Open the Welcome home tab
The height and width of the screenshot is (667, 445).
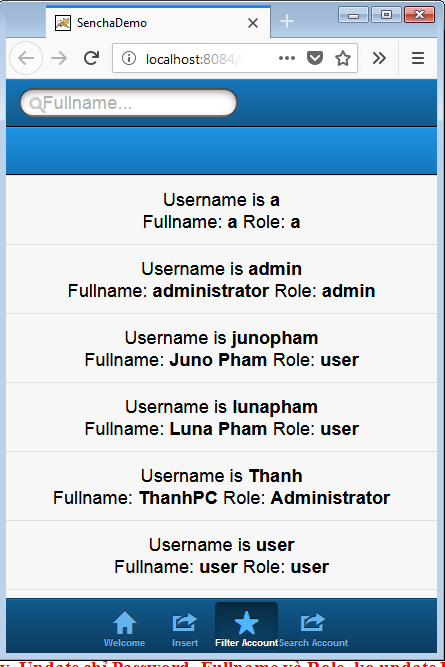point(124,629)
